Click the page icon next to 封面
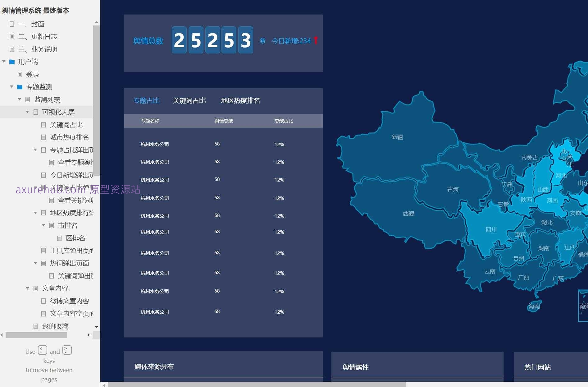 (12, 24)
